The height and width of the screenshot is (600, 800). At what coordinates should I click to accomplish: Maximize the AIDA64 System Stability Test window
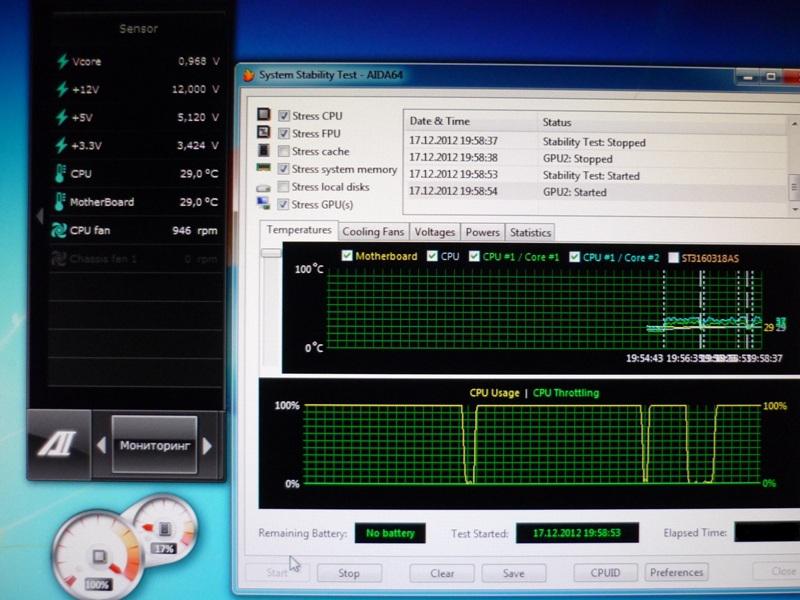(x=771, y=77)
